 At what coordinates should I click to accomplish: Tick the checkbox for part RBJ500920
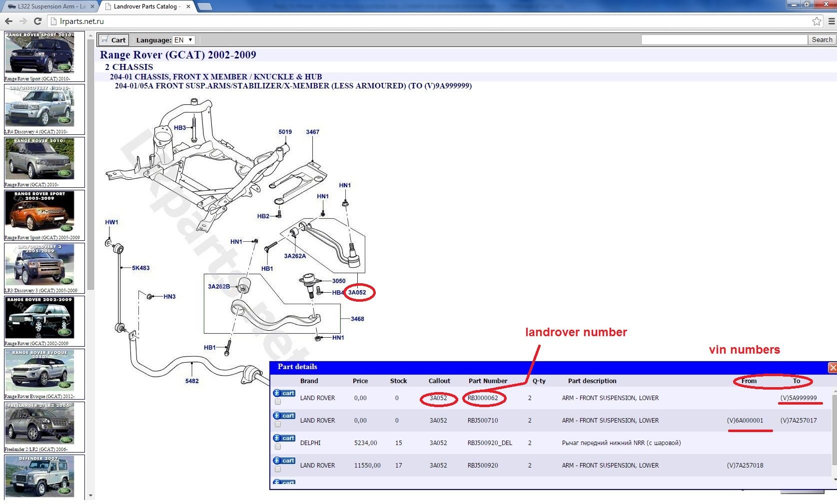[277, 469]
